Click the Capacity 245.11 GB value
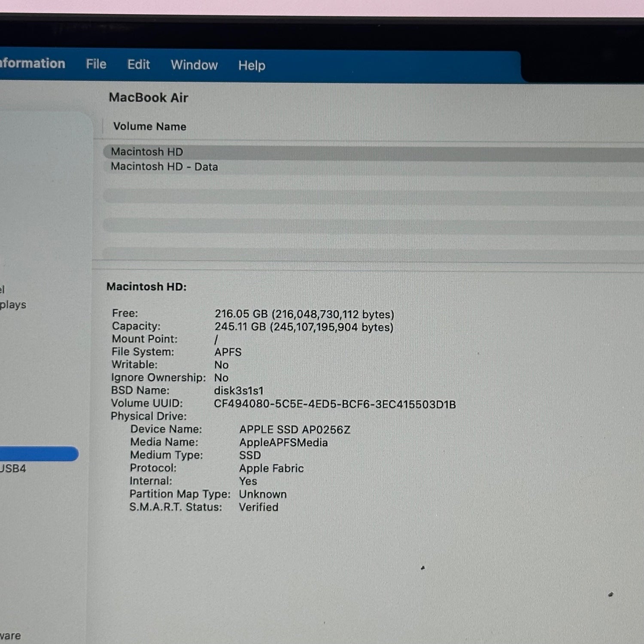Screen dimensions: 644x644 click(x=304, y=327)
